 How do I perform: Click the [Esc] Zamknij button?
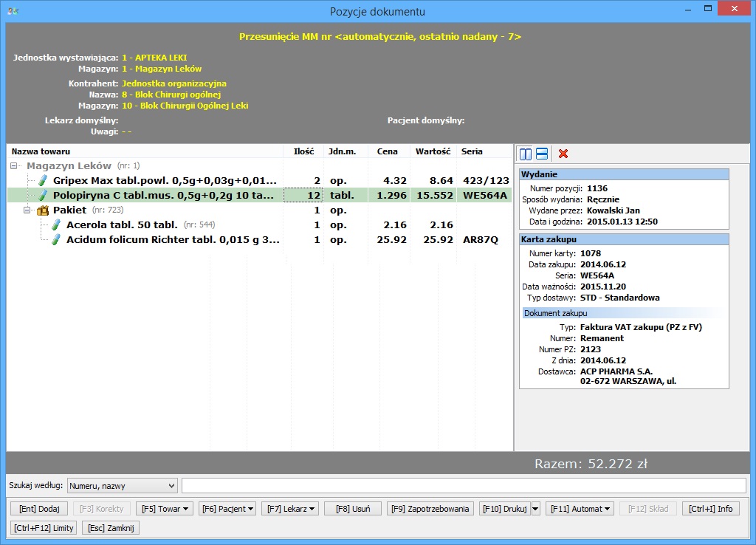(111, 527)
